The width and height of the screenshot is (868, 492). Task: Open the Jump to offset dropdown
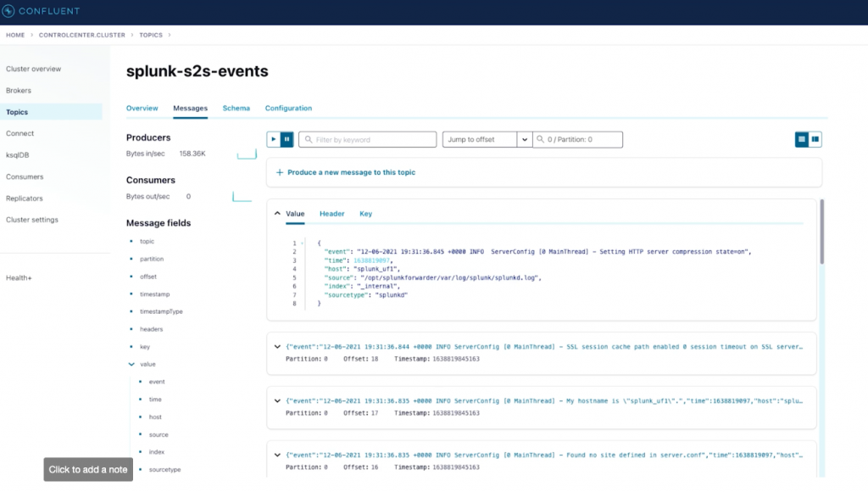(x=525, y=138)
